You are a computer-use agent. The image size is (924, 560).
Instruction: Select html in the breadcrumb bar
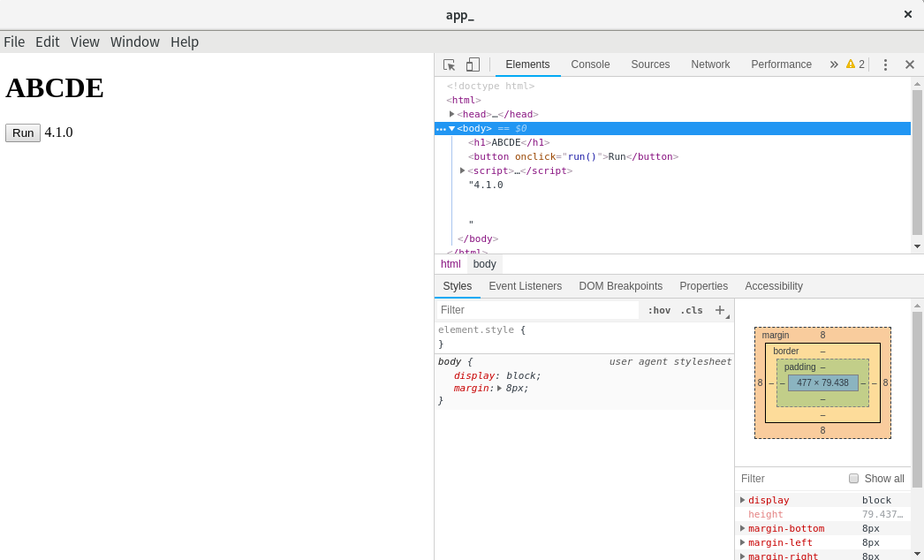451,264
